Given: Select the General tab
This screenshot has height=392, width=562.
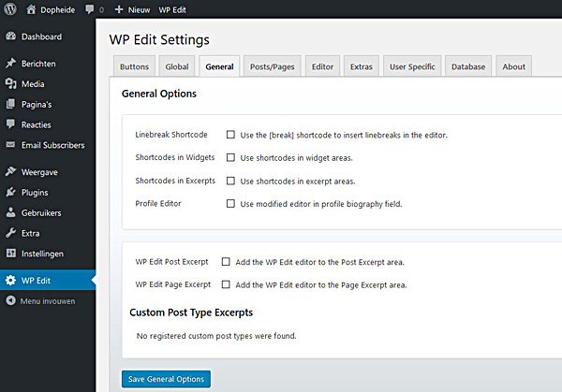Looking at the screenshot, I should [219, 66].
